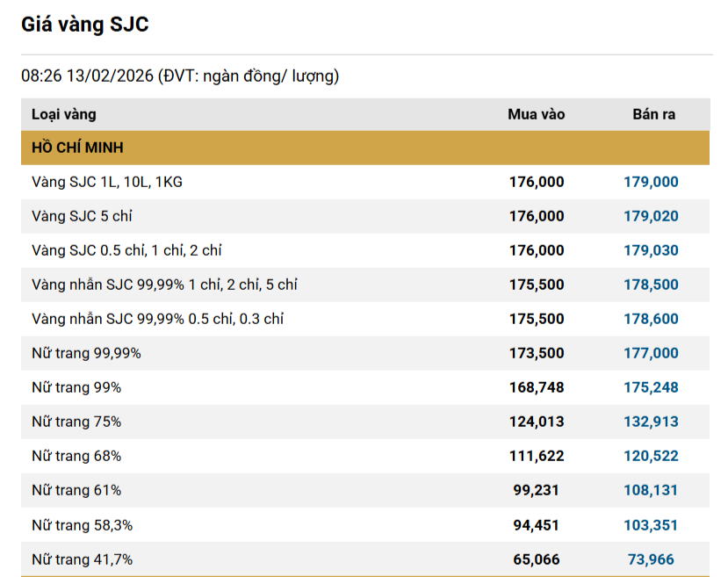Click sell price 179,000
The width and height of the screenshot is (728, 577).
(651, 182)
